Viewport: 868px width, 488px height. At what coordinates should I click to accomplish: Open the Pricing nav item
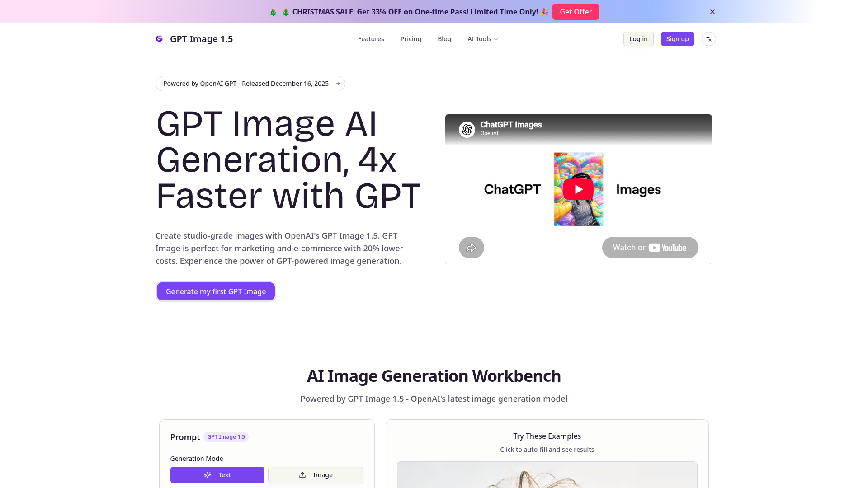point(411,39)
